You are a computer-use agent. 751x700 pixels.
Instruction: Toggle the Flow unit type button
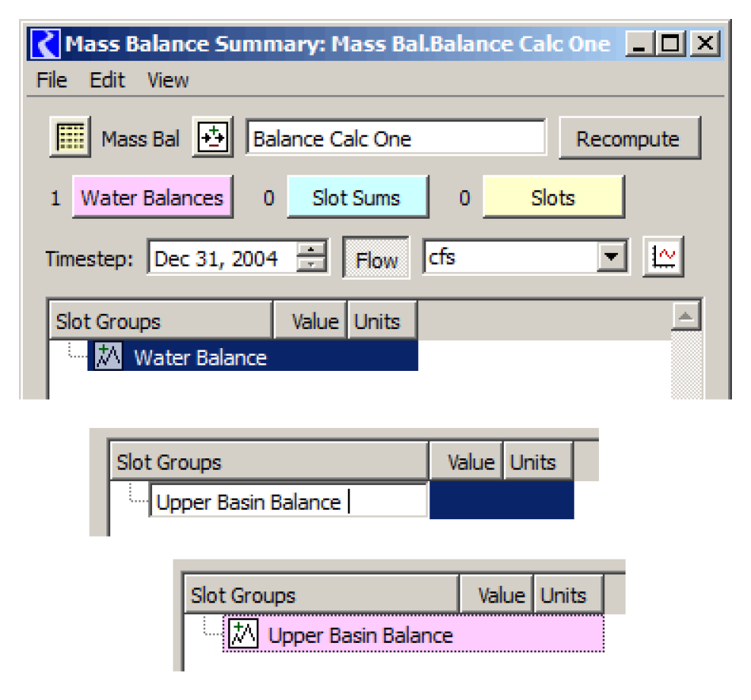pos(376,259)
